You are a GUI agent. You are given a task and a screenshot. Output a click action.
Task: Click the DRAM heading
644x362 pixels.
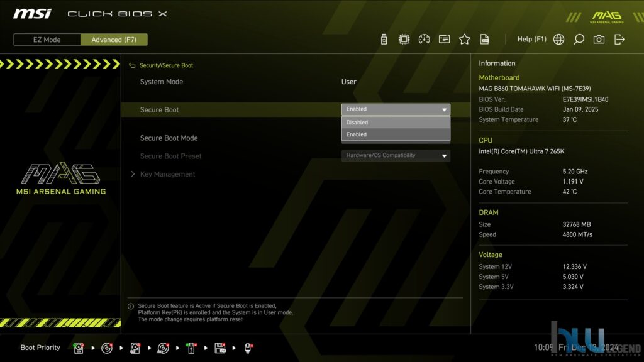[488, 212]
